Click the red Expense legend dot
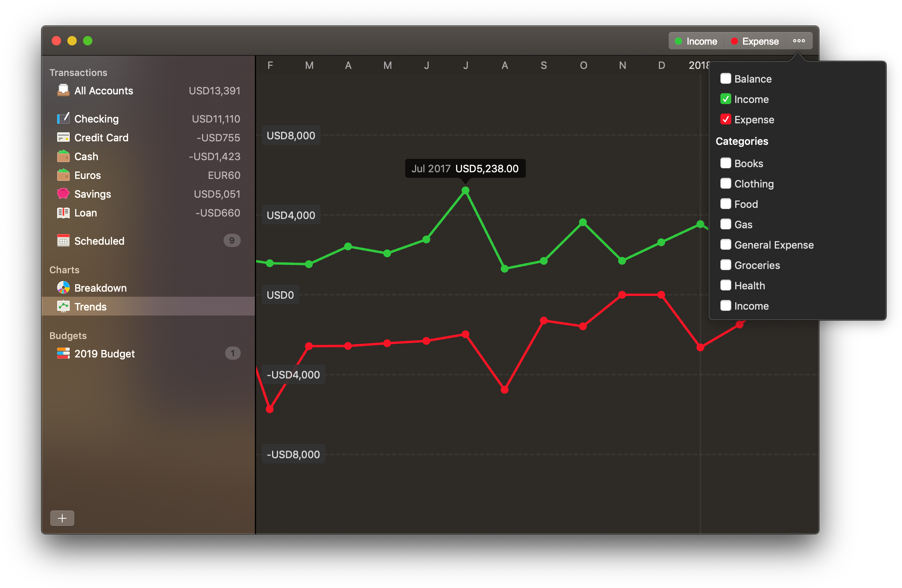This screenshot has height=588, width=902. (x=734, y=41)
